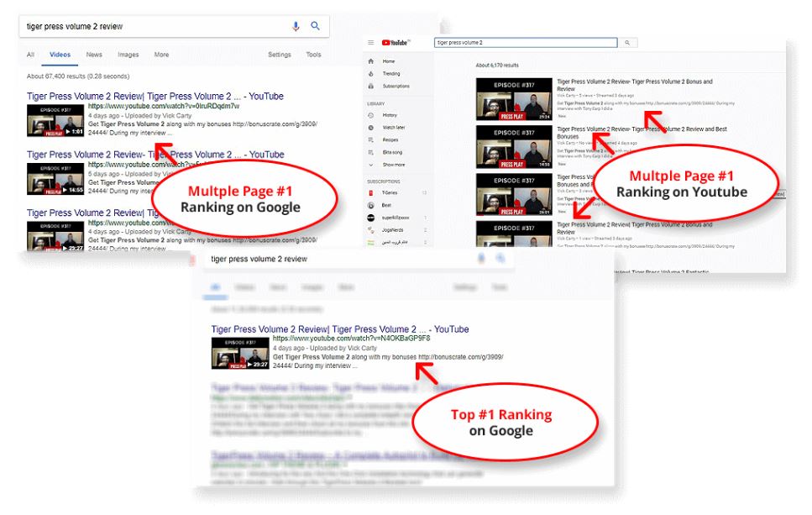
Task: Open the result title in lower Google window
Action: pyautogui.click(x=340, y=329)
